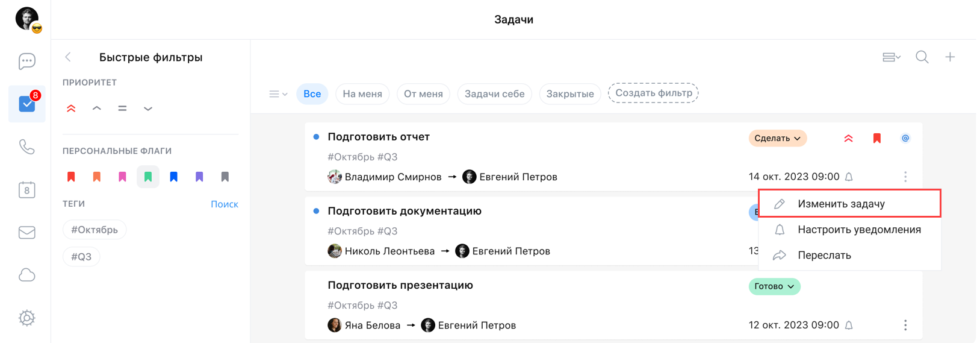Viewport: 980px width, 343px height.
Task: Open the calls phone icon
Action: 26,146
